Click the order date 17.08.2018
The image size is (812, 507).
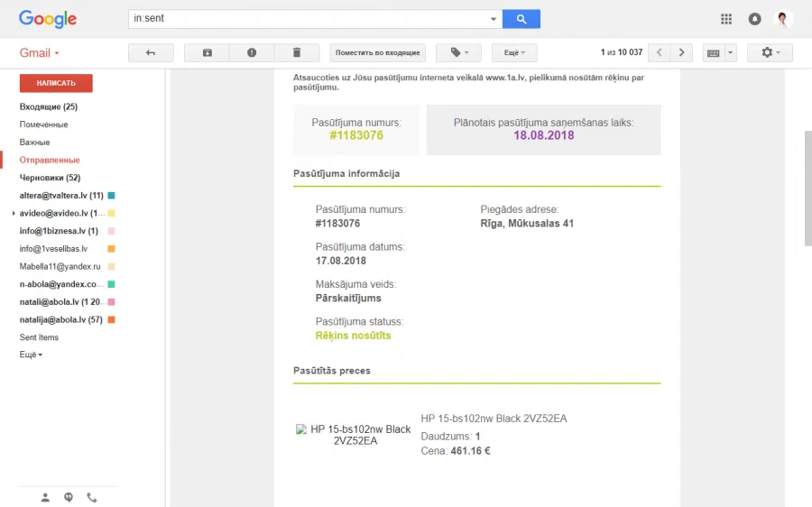(x=341, y=261)
